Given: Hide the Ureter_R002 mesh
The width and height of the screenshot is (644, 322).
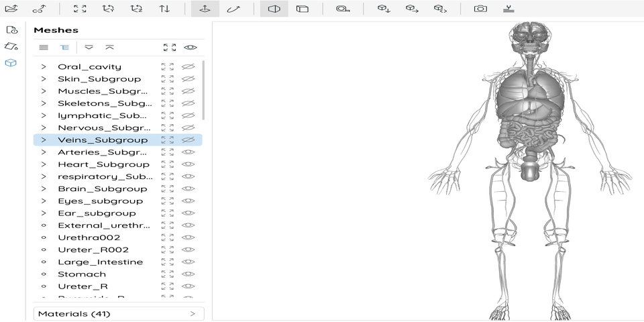Looking at the screenshot, I should point(188,250).
